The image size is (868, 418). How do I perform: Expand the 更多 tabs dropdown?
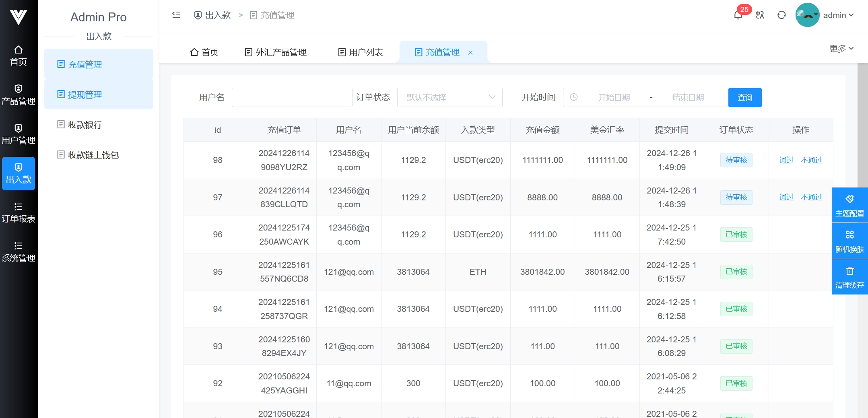tap(841, 48)
